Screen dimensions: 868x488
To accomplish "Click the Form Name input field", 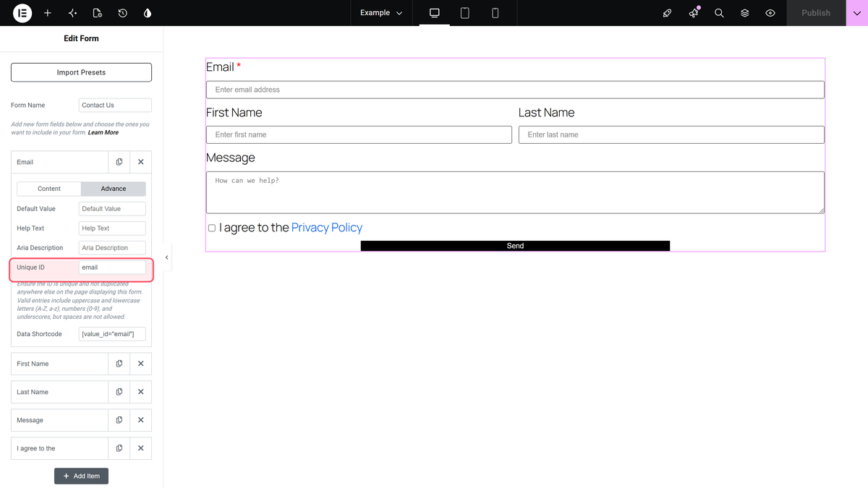I will tap(115, 106).
